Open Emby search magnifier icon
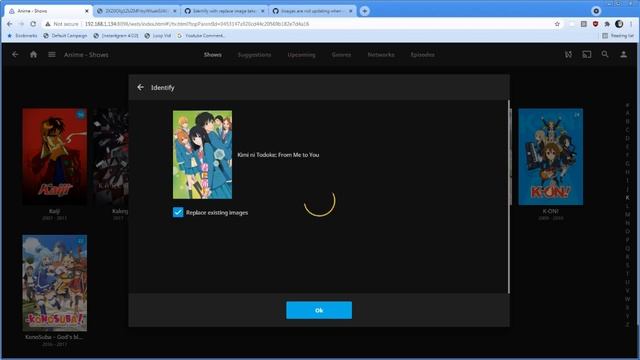Viewport: 640px width, 360px height. (605, 54)
